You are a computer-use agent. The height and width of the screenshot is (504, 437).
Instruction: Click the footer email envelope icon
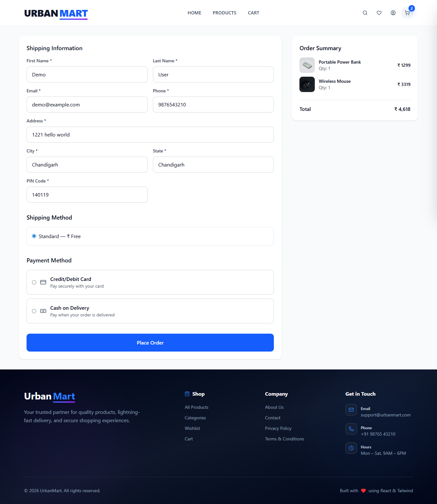coord(351,410)
